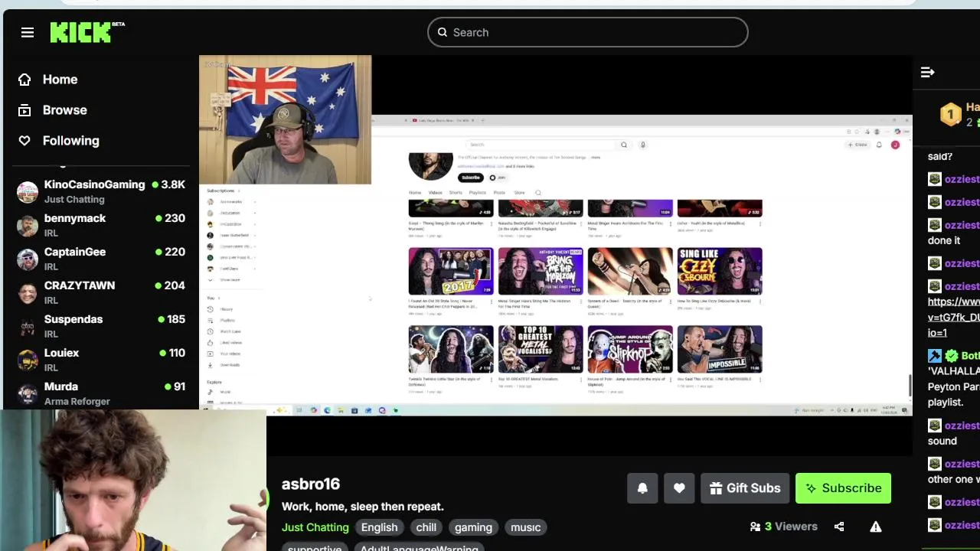Open Louiex's stream from the sidebar

(101, 360)
